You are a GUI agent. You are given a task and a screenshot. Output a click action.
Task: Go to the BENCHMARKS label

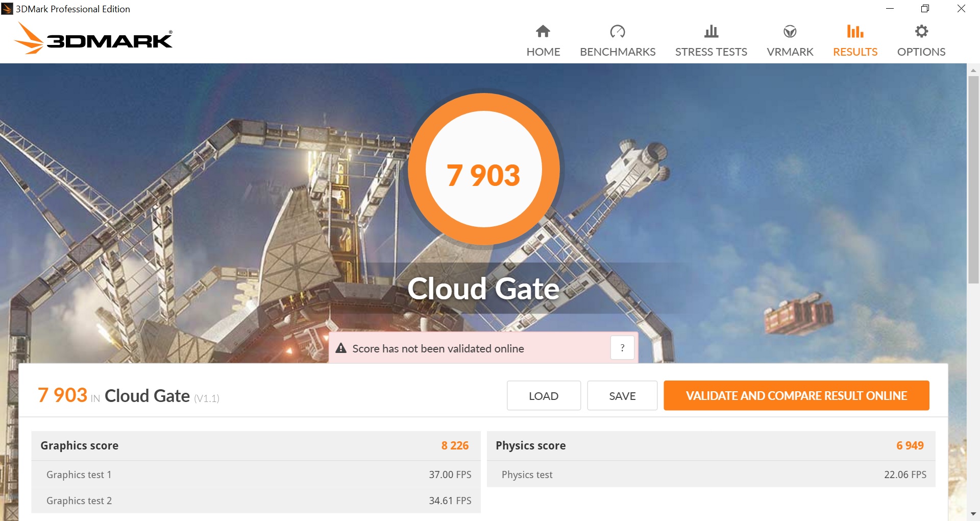click(618, 52)
